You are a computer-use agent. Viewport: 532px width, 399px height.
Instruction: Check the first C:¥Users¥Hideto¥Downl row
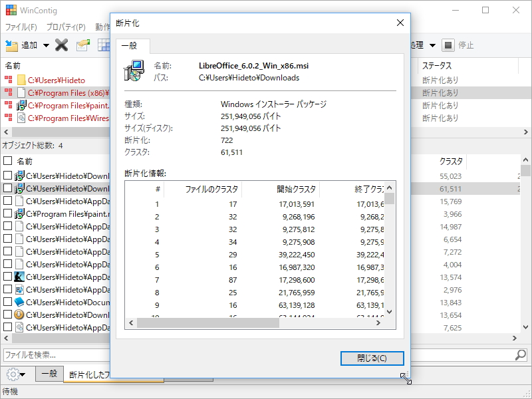[x=7, y=176]
